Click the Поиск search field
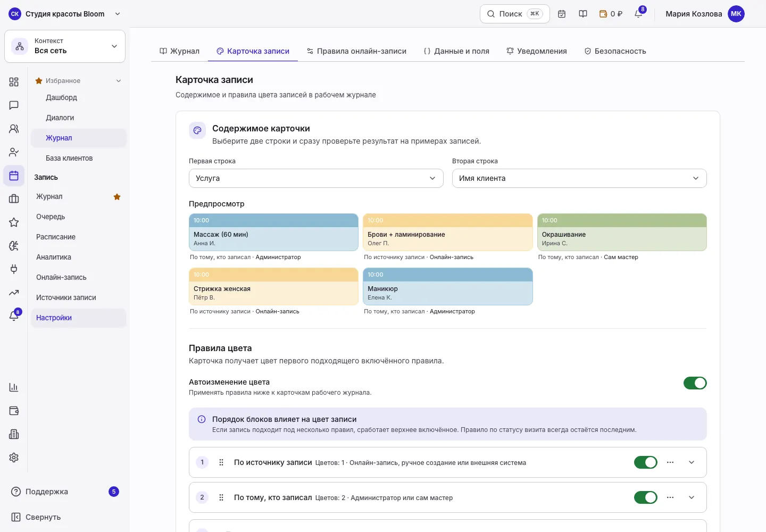This screenshot has height=532, width=766. [514, 14]
